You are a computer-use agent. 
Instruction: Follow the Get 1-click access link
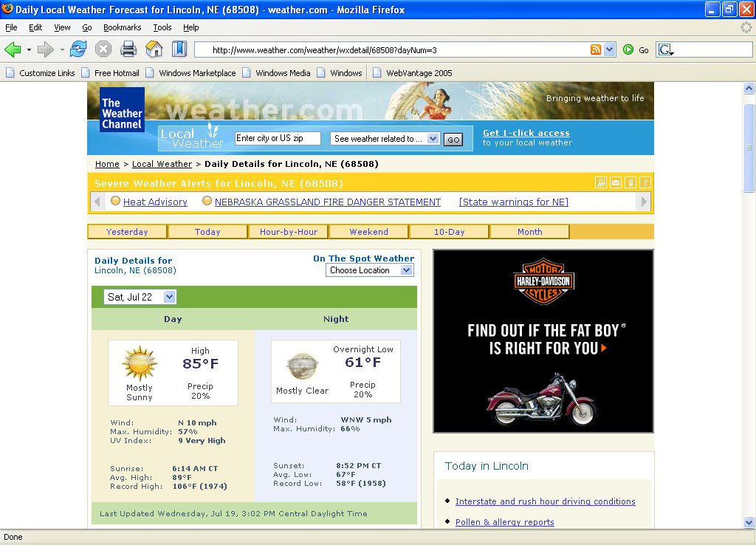526,133
